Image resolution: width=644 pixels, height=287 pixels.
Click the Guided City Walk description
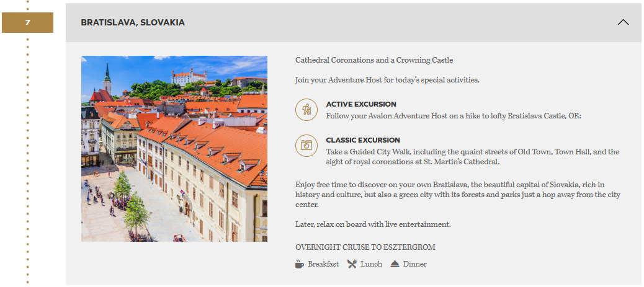coord(473,157)
